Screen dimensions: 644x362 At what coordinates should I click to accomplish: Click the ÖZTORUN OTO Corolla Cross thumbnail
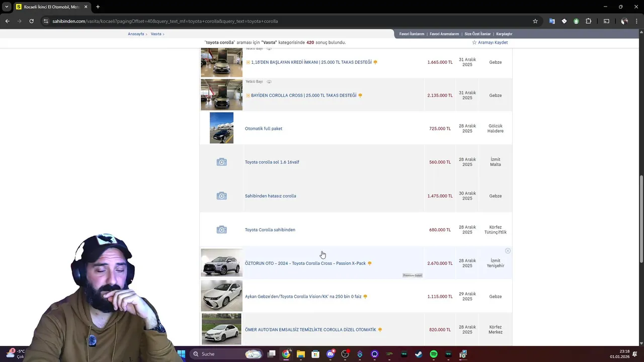[221, 262]
